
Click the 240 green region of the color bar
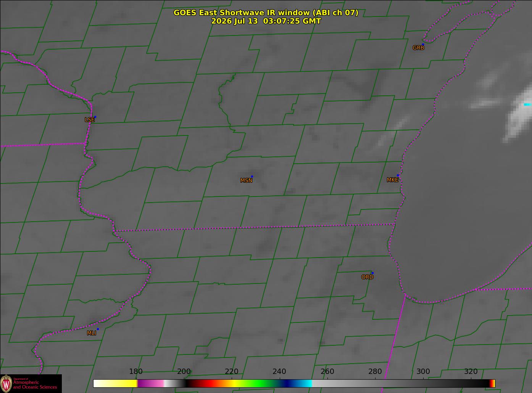pos(279,383)
